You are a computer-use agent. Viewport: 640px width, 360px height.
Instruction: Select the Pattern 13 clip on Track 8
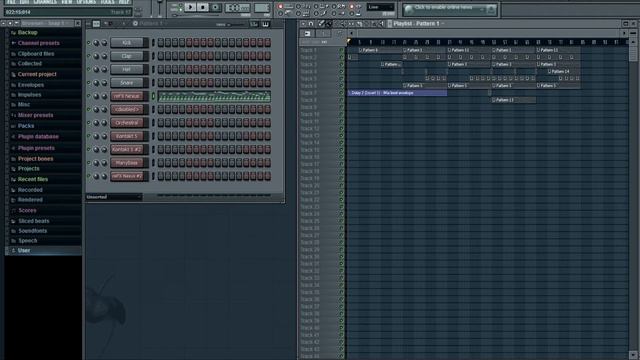pyautogui.click(x=513, y=100)
